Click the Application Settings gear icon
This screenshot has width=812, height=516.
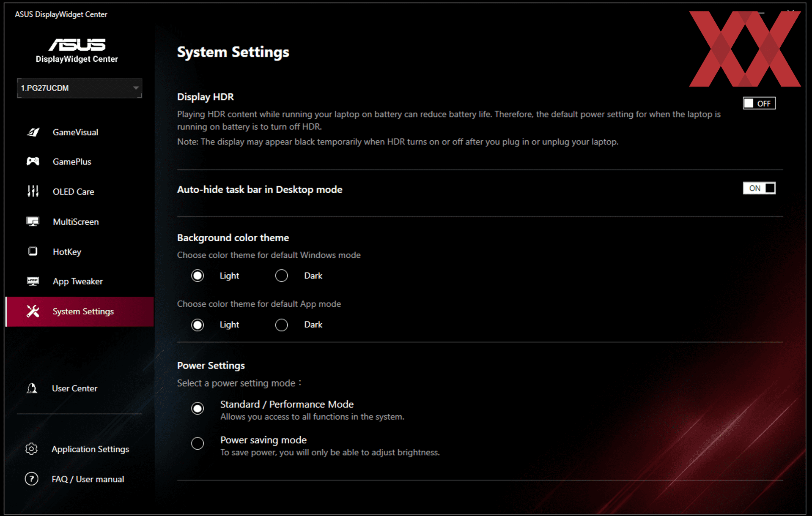pyautogui.click(x=32, y=449)
